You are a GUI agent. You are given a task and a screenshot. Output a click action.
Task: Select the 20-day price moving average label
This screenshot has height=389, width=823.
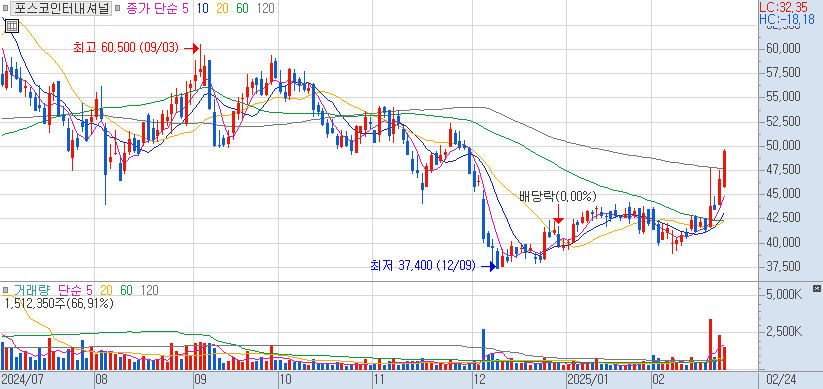223,8
